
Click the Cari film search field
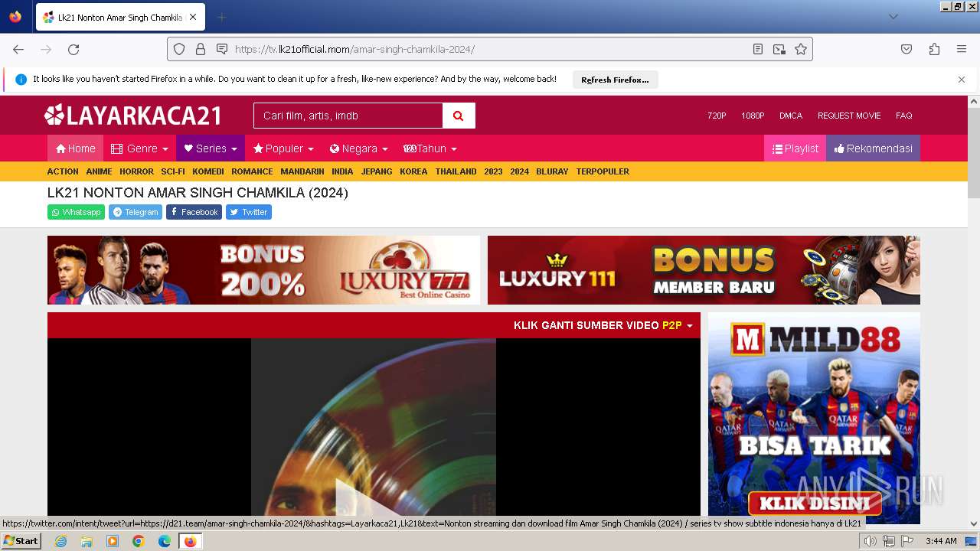point(348,116)
